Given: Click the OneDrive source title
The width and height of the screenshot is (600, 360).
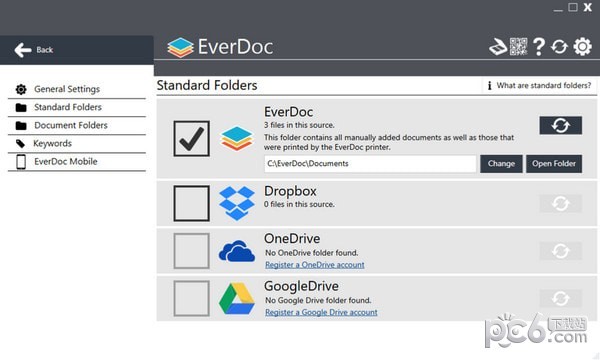Looking at the screenshot, I should pyautogui.click(x=292, y=239).
